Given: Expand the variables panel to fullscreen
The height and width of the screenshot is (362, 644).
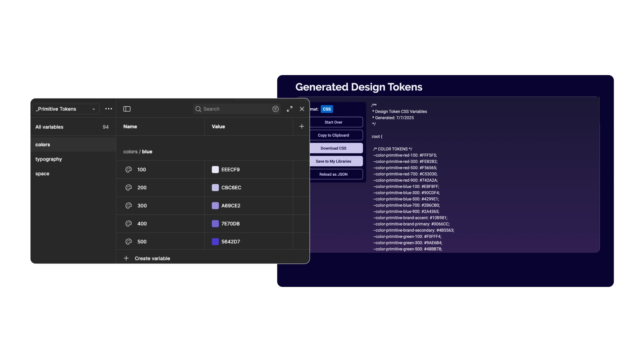Looking at the screenshot, I should pyautogui.click(x=289, y=109).
